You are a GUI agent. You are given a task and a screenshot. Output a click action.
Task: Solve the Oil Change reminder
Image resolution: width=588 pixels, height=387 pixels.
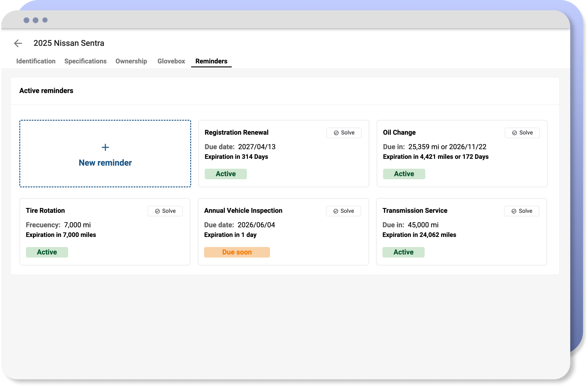click(522, 133)
